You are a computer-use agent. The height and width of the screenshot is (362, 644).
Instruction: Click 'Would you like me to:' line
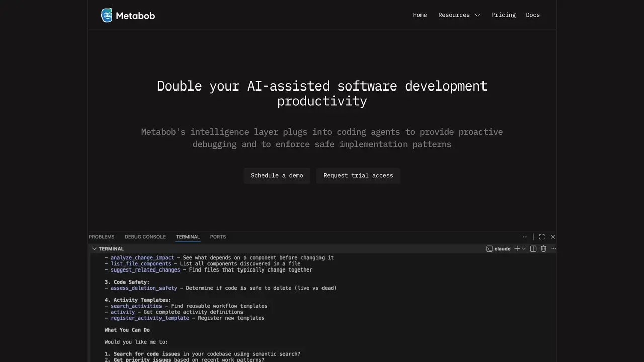[x=136, y=342]
